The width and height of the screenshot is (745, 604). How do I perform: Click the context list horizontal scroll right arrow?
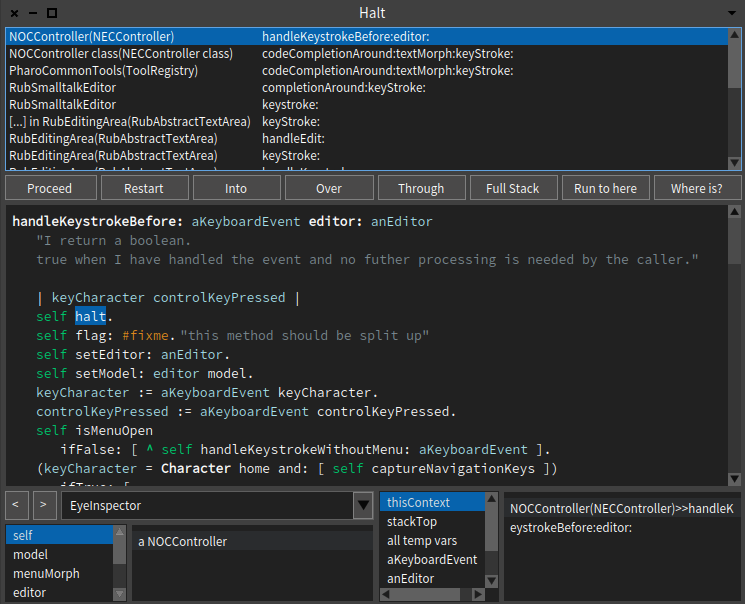(478, 594)
